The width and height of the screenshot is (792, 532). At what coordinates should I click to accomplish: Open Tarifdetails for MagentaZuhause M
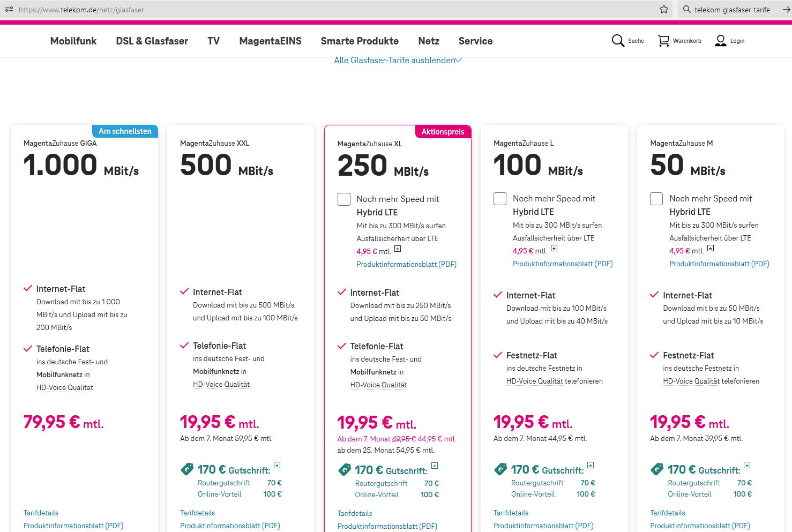(667, 513)
